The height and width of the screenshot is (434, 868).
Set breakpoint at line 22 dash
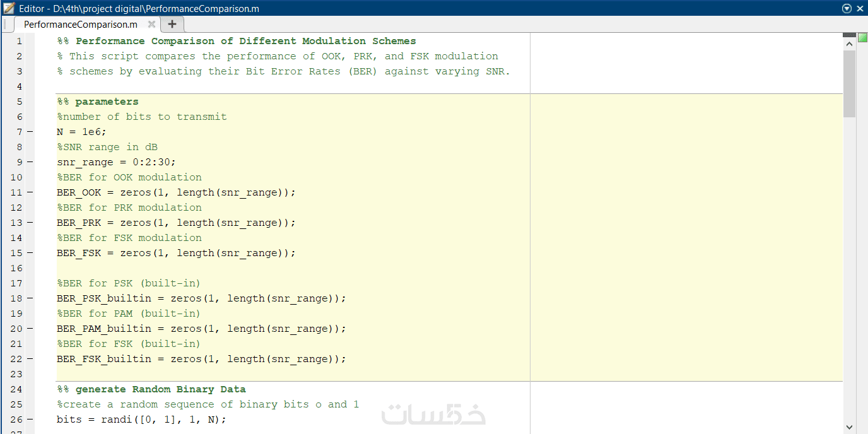(30, 359)
